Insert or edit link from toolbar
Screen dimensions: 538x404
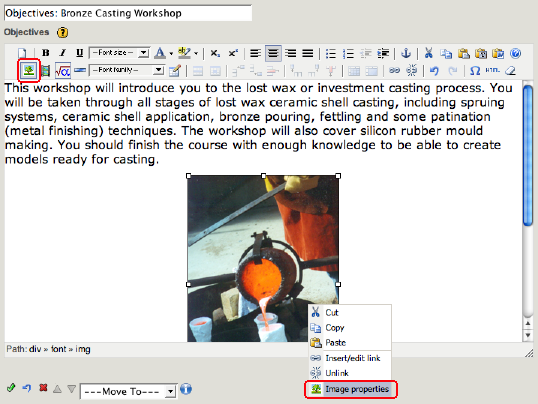(394, 71)
